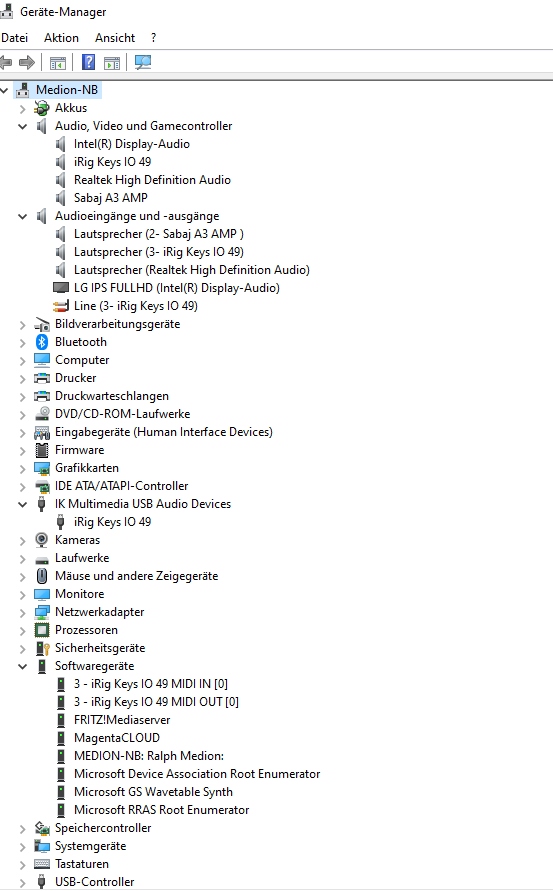The height and width of the screenshot is (891, 553).
Task: Click the show/hide console tree toolbar icon
Action: (58, 63)
